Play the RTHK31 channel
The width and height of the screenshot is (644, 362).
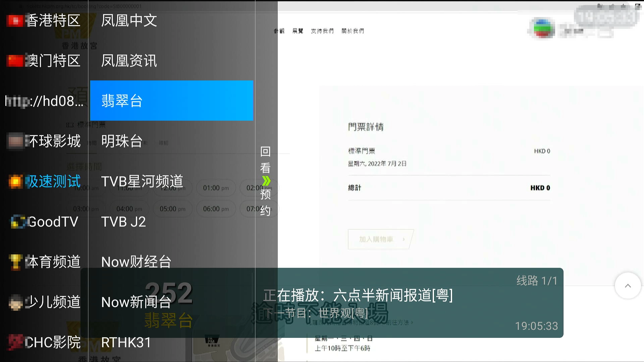[x=172, y=342]
